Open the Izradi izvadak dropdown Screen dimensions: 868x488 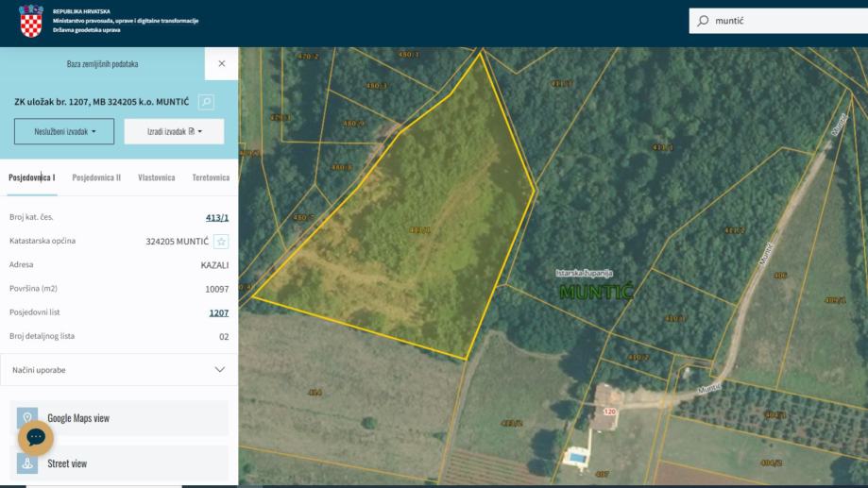coord(174,131)
